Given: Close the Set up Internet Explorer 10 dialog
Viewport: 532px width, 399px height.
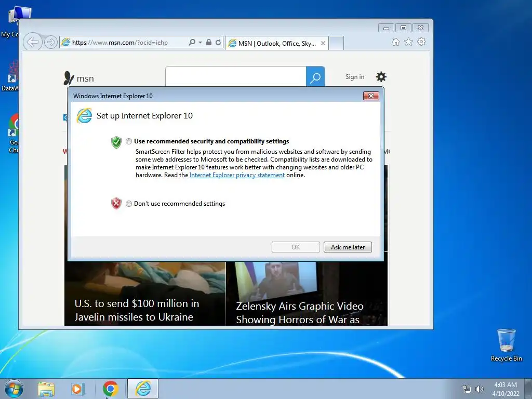Looking at the screenshot, I should [x=371, y=96].
